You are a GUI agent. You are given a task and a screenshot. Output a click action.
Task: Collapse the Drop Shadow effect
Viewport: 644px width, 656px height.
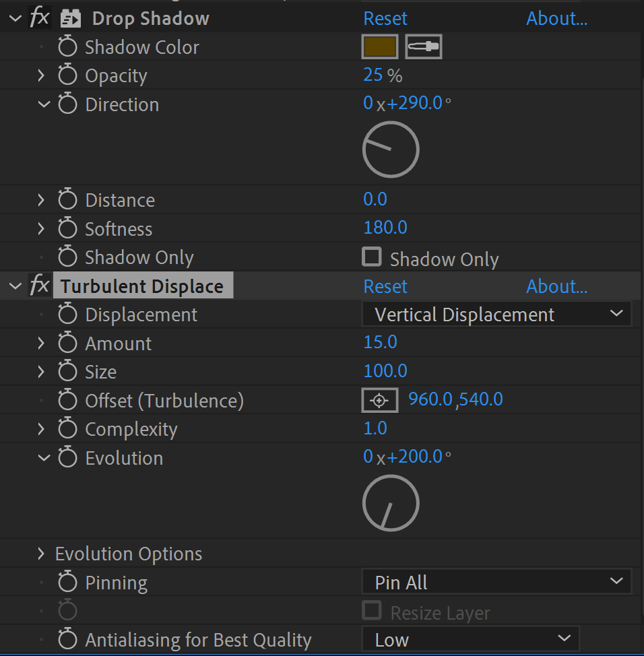15,18
